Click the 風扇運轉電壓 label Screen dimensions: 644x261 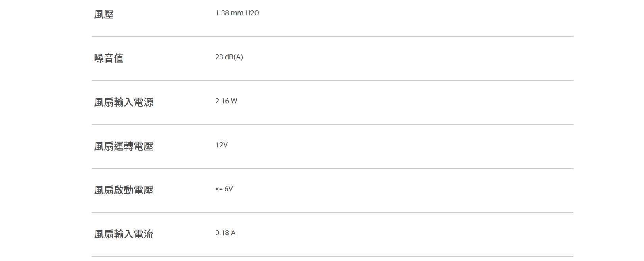click(x=123, y=146)
